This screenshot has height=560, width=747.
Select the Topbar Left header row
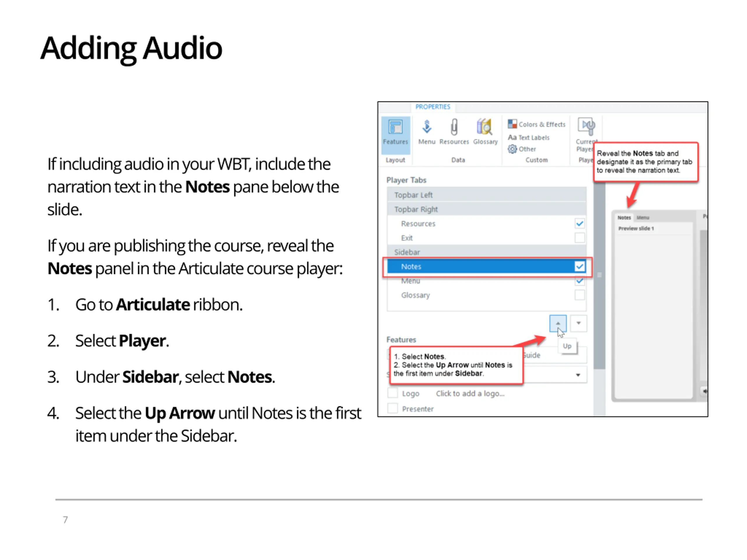(x=487, y=195)
